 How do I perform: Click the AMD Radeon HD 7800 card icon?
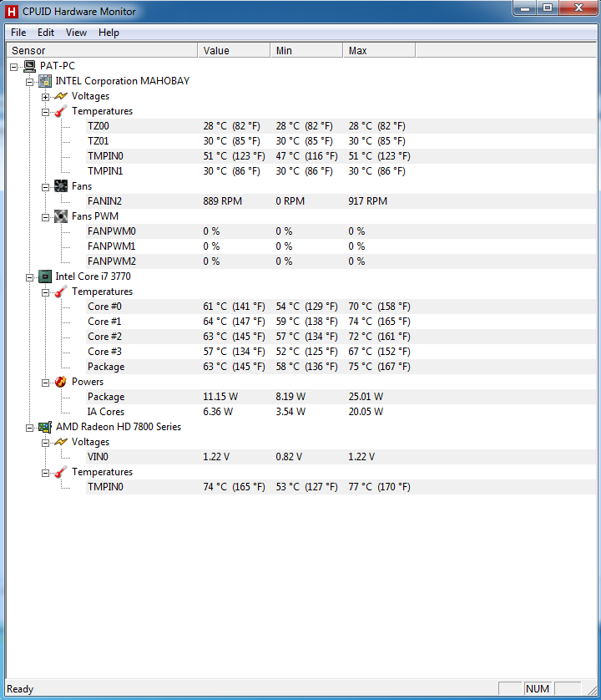click(x=45, y=427)
